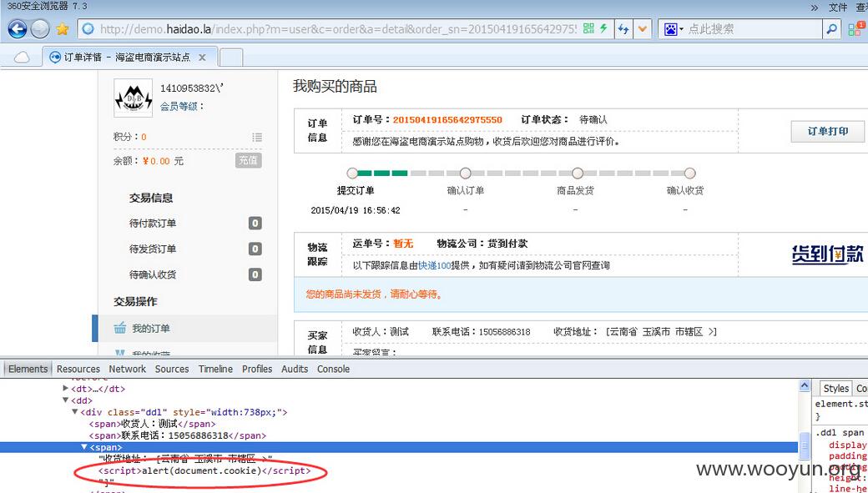
Task: Click the 确认订单 progress step circle
Action: click(466, 174)
